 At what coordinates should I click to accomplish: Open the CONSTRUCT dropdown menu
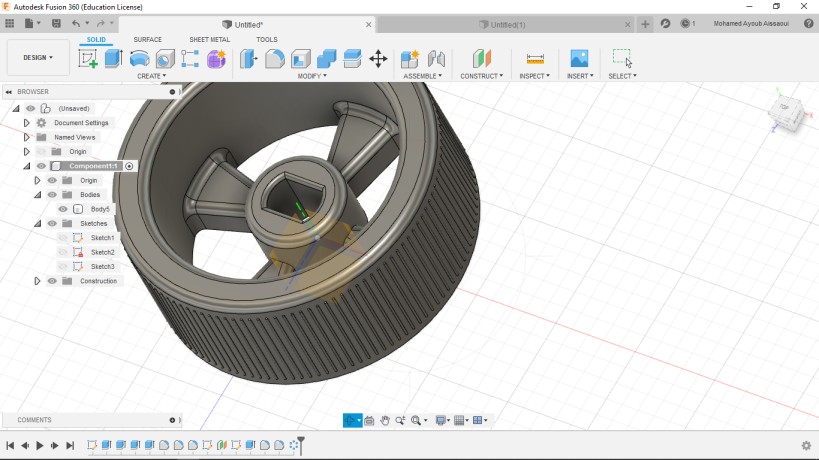[482, 76]
